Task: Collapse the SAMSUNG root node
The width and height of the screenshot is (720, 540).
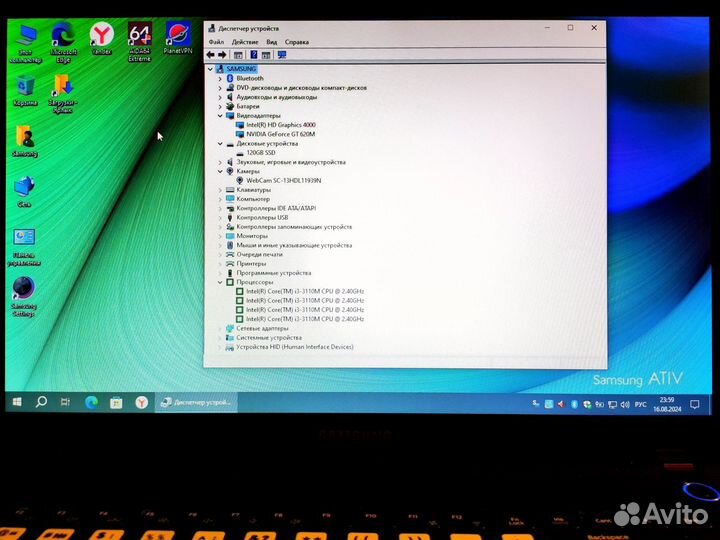Action: [210, 69]
